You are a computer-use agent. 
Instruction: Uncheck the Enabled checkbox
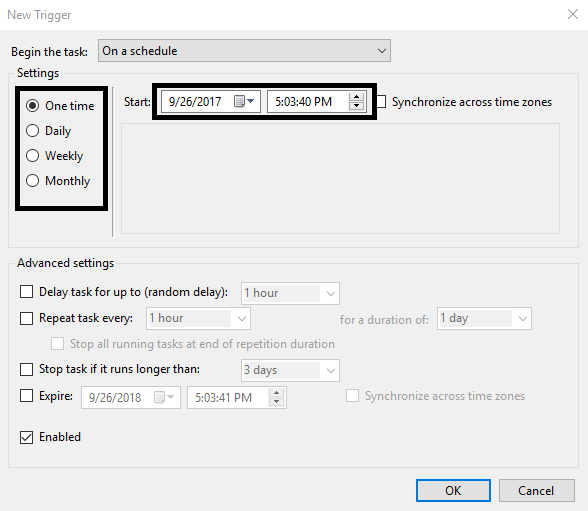(x=26, y=437)
